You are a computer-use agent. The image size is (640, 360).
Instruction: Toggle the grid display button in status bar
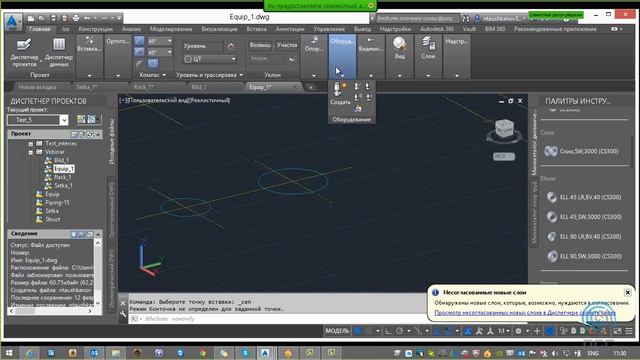point(357,331)
